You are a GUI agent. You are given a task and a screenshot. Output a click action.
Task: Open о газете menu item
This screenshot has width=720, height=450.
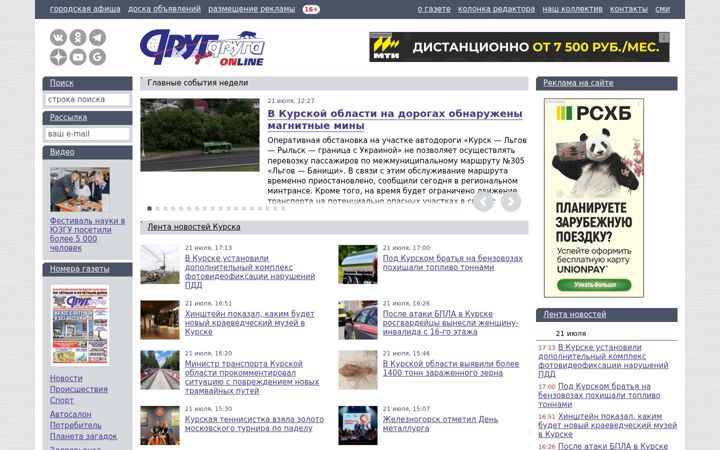click(x=434, y=9)
